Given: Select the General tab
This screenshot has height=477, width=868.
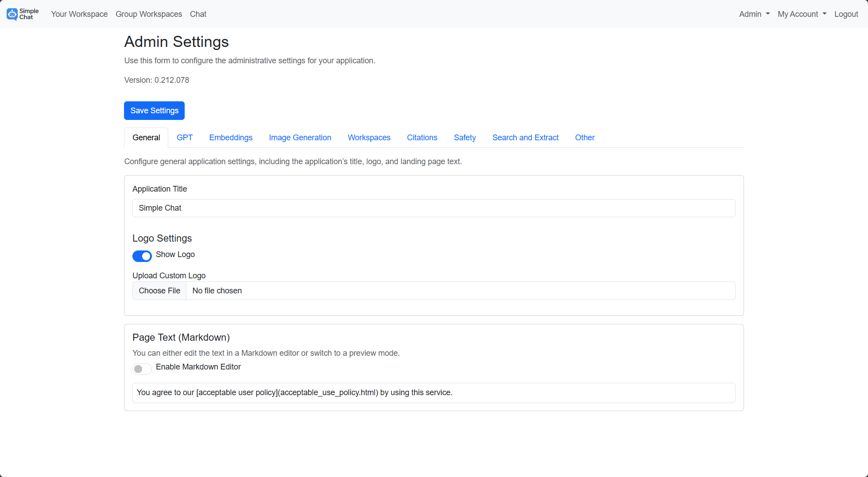Looking at the screenshot, I should [146, 138].
